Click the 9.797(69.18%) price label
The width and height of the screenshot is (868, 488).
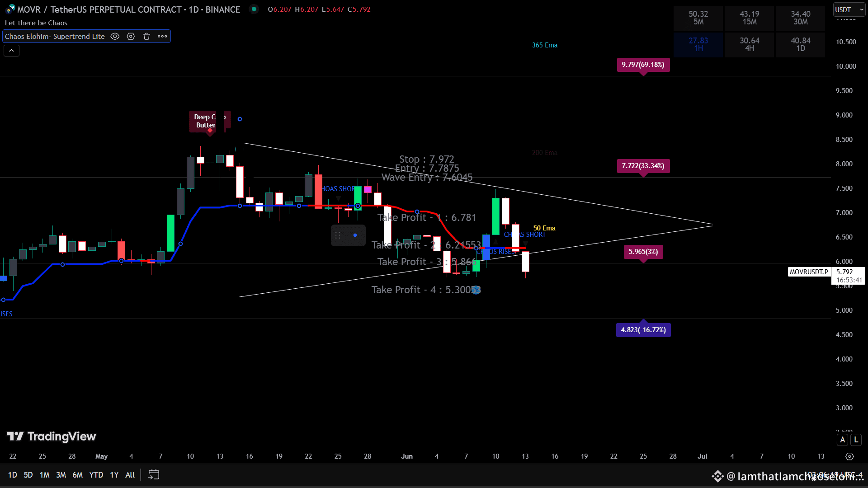(x=643, y=65)
